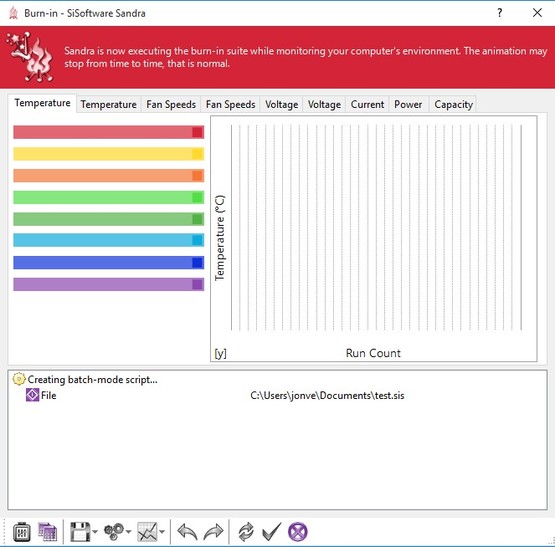Image resolution: width=555 pixels, height=547 pixels.
Task: Expand the dropdown arrow next to the save icon
Action: (x=95, y=532)
